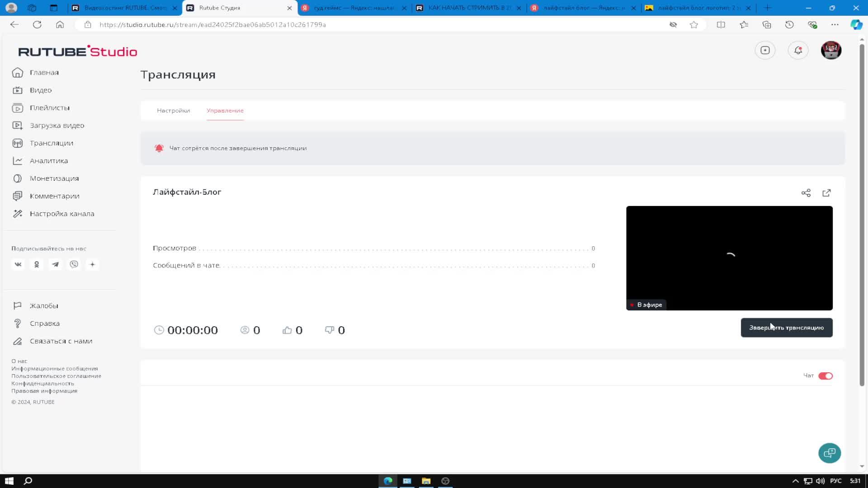Viewport: 868px width, 488px height.
Task: Click the share icon for the stream
Action: (x=806, y=192)
